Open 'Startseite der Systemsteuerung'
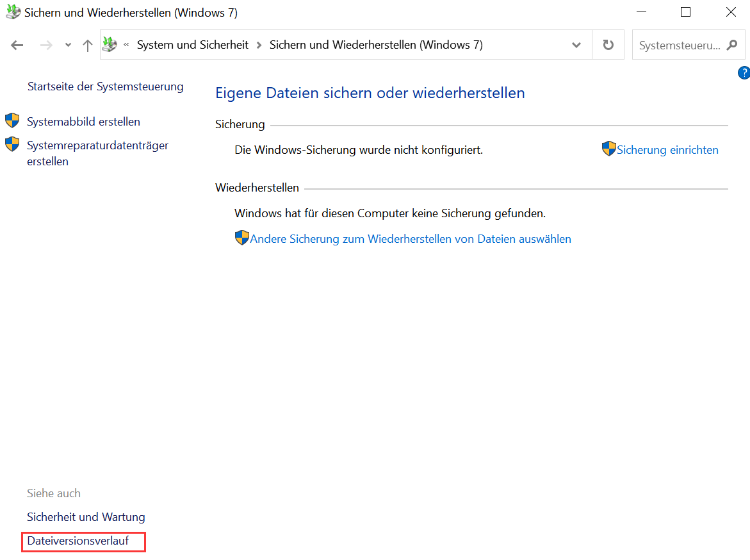The height and width of the screenshot is (560, 750). [x=105, y=86]
